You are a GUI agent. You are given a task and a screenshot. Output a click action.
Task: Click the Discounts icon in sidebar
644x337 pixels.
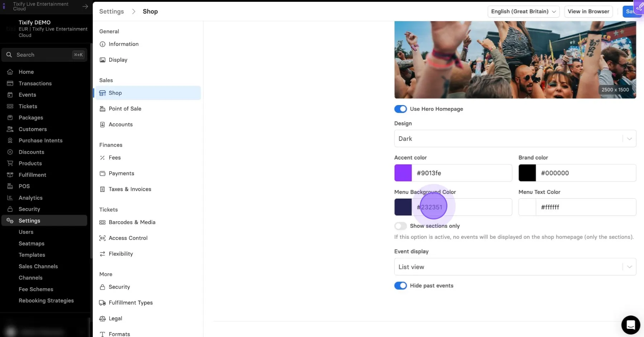tap(10, 152)
